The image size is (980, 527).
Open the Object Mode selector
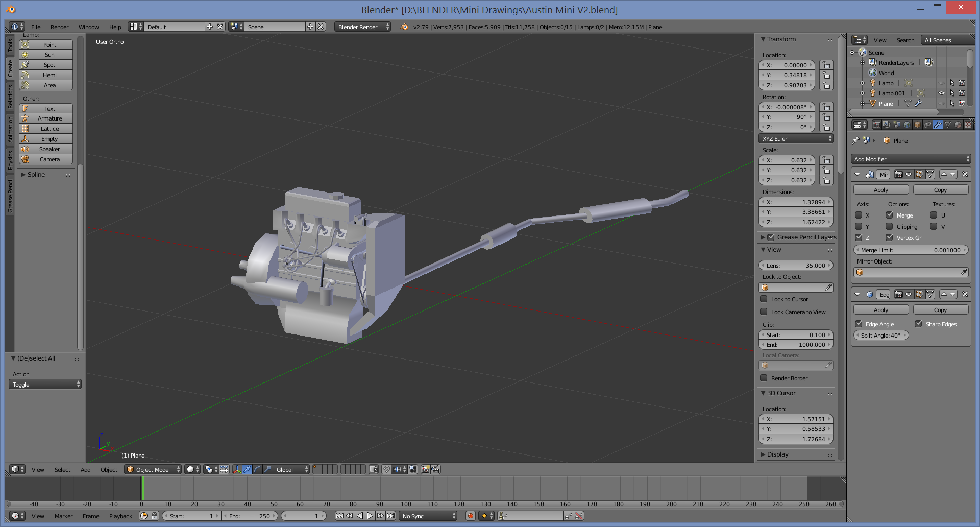coord(153,470)
